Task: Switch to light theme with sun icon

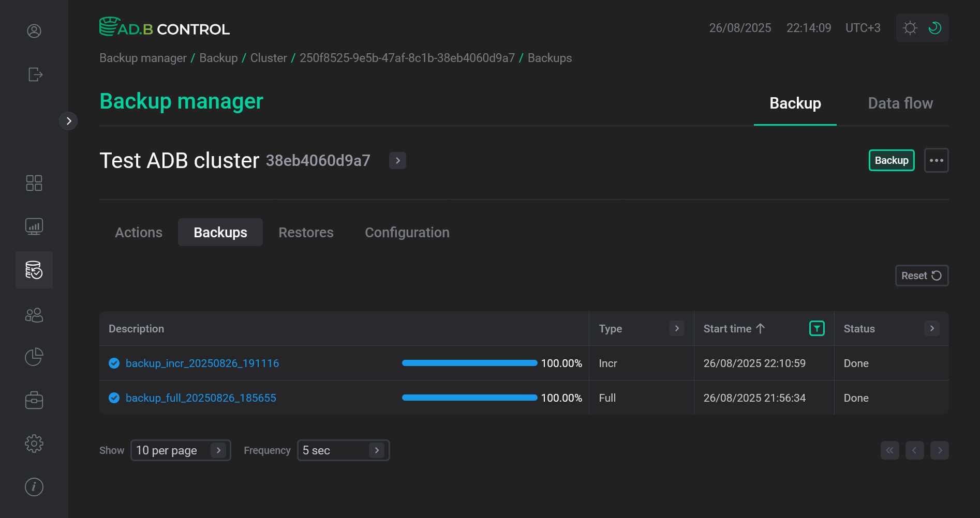Action: tap(910, 28)
